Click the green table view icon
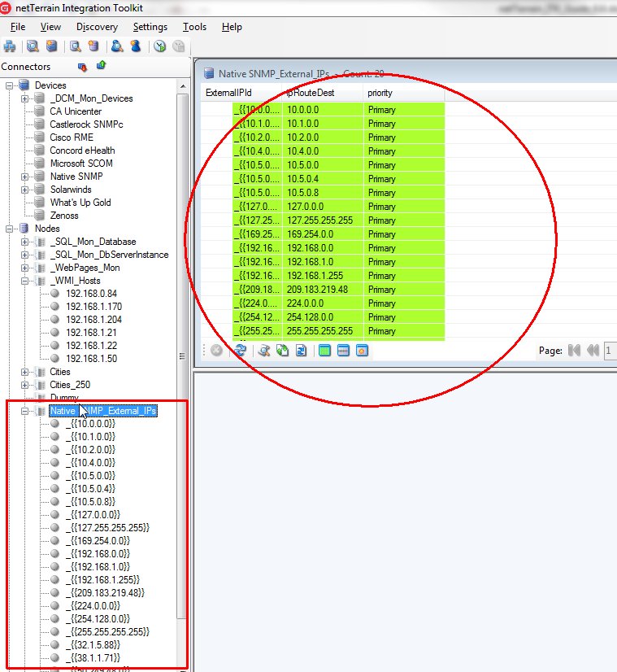 324,351
